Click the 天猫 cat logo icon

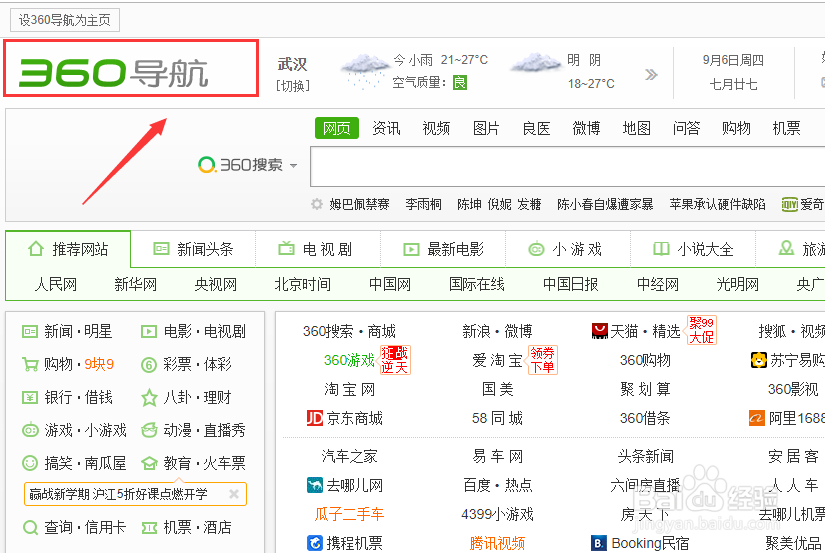[599, 331]
